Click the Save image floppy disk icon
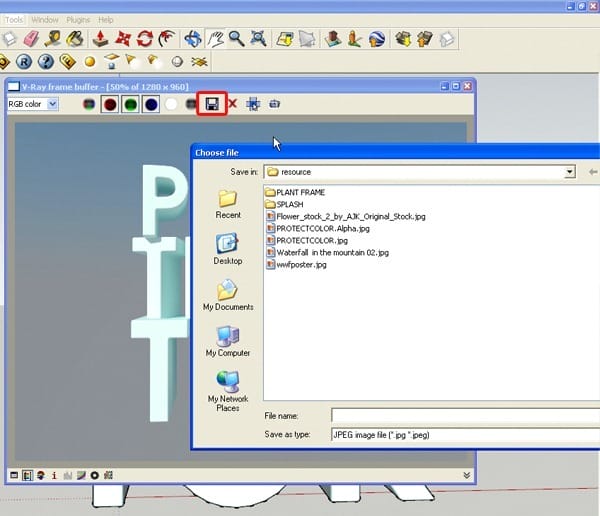This screenshot has width=600, height=516. [x=212, y=104]
